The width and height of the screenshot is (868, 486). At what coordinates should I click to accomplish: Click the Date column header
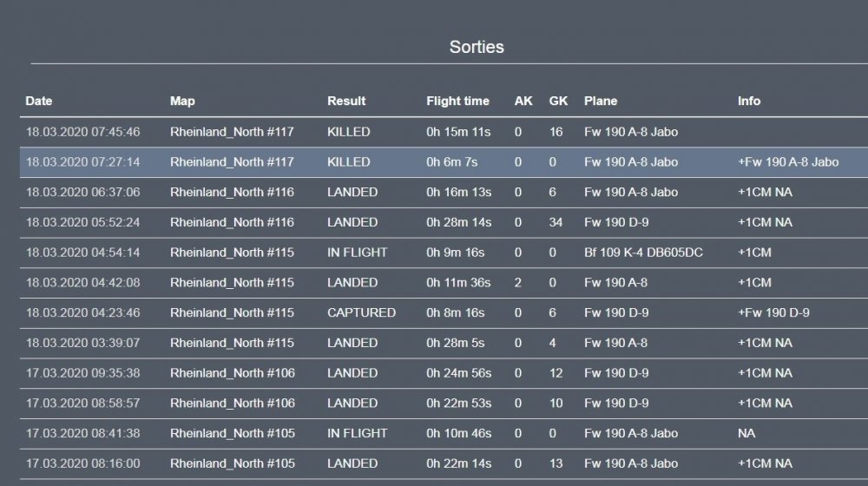39,101
